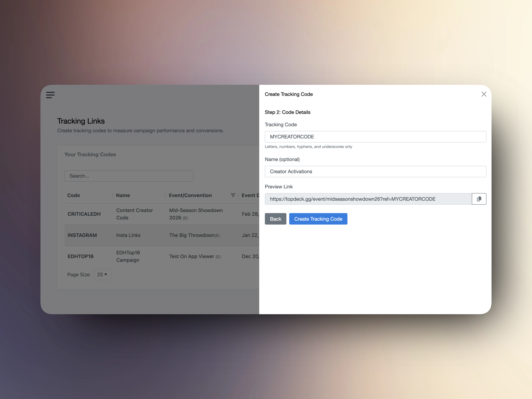
Task: Sort by the Name column header
Action: tap(123, 195)
